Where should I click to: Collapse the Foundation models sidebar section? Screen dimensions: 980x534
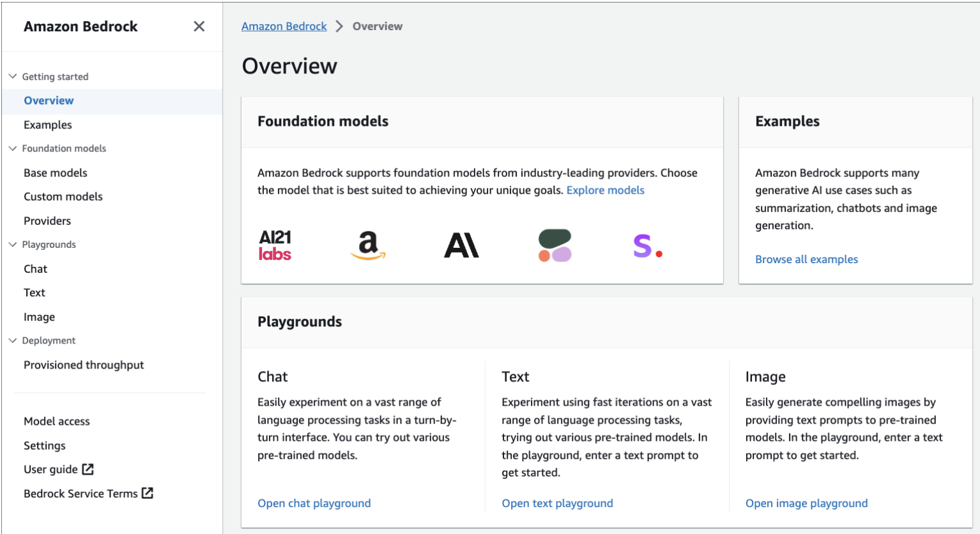(x=13, y=148)
